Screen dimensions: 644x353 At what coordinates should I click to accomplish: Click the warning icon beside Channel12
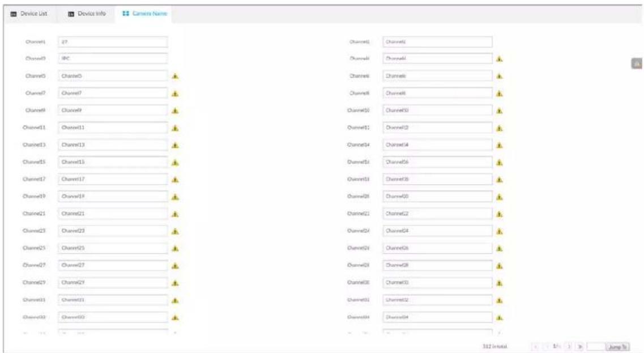(500, 128)
